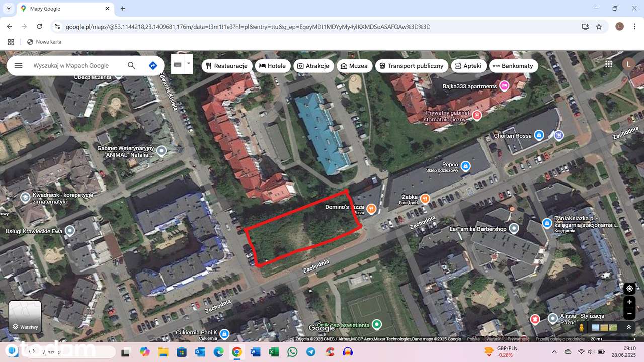The height and width of the screenshot is (362, 644).
Task: Center map on my location
Action: (629, 289)
